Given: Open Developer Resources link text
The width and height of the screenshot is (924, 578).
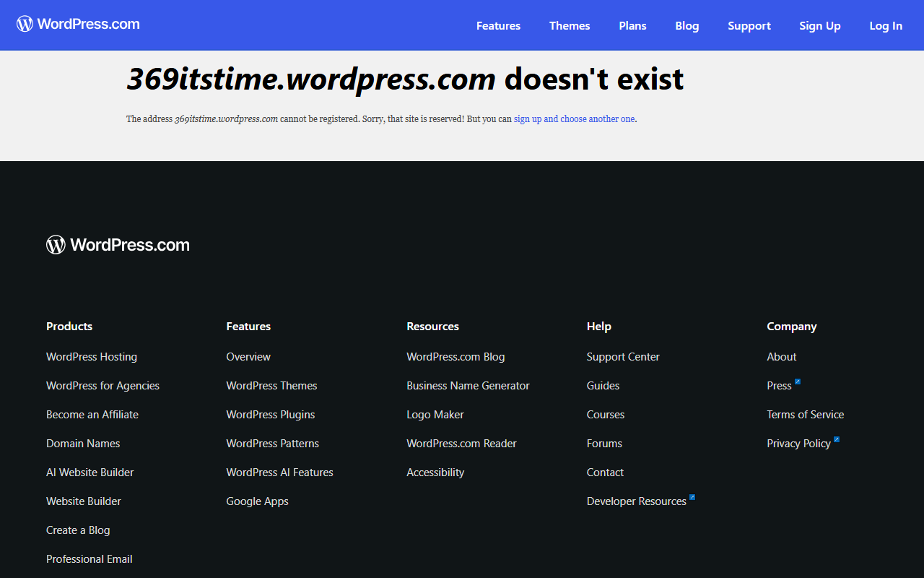Looking at the screenshot, I should pyautogui.click(x=636, y=501).
